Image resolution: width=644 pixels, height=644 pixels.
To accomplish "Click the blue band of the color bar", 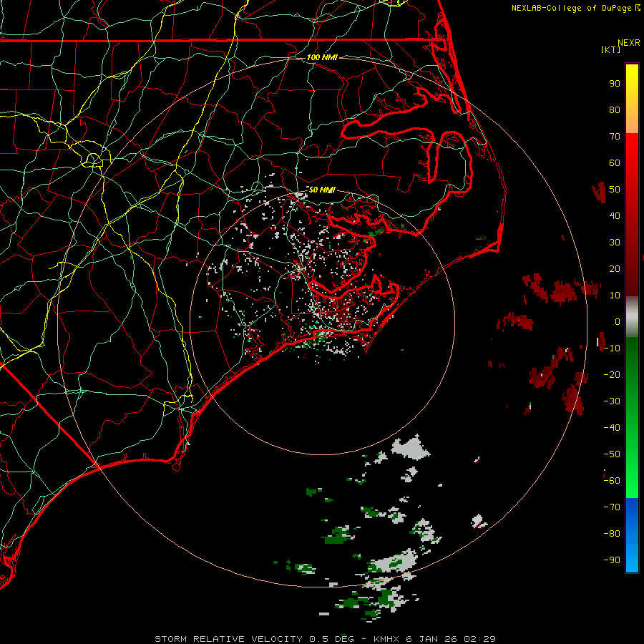I will point(632,535).
